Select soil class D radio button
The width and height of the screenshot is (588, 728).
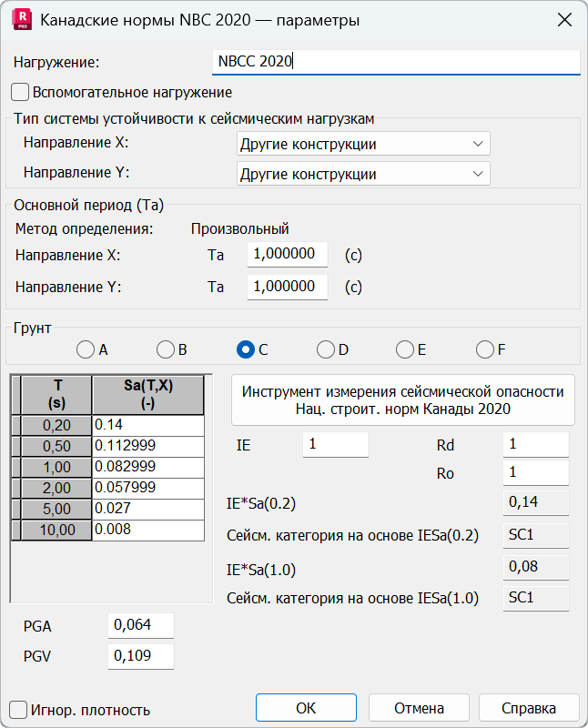click(326, 349)
